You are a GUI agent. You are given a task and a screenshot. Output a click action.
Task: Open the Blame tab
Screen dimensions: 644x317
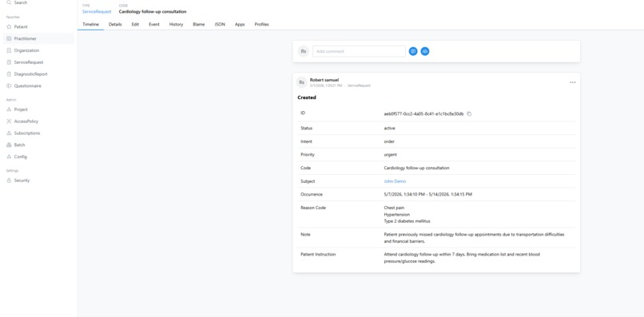pyautogui.click(x=199, y=24)
